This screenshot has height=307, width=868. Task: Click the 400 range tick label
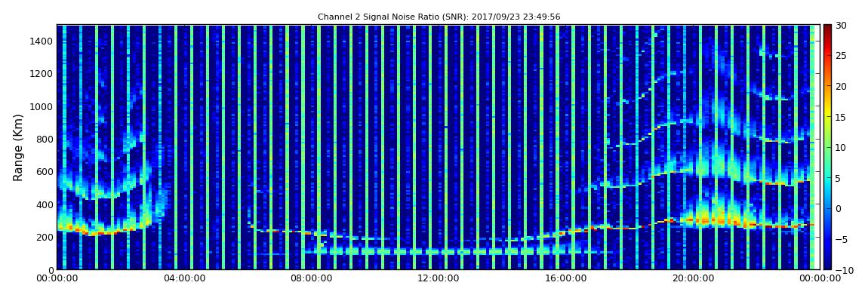pyautogui.click(x=45, y=204)
